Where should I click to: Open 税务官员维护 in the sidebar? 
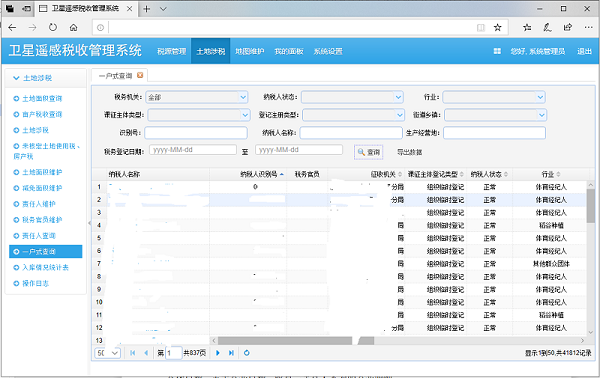[x=42, y=220]
